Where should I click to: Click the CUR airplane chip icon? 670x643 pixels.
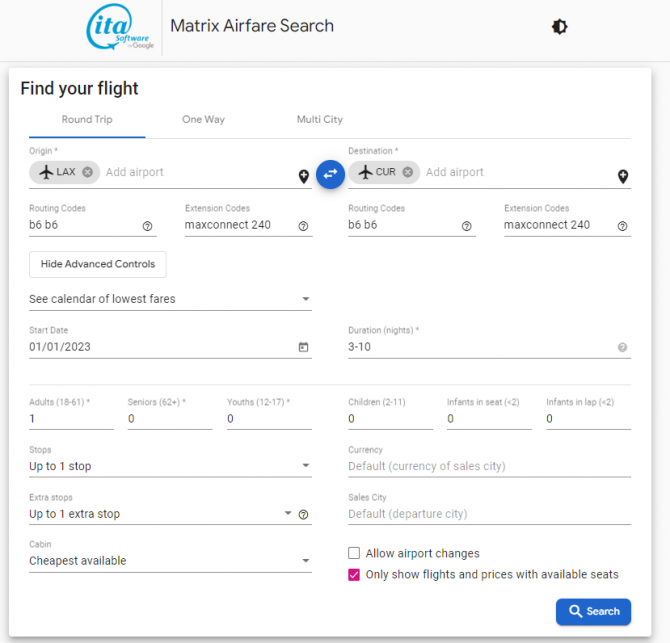click(365, 172)
